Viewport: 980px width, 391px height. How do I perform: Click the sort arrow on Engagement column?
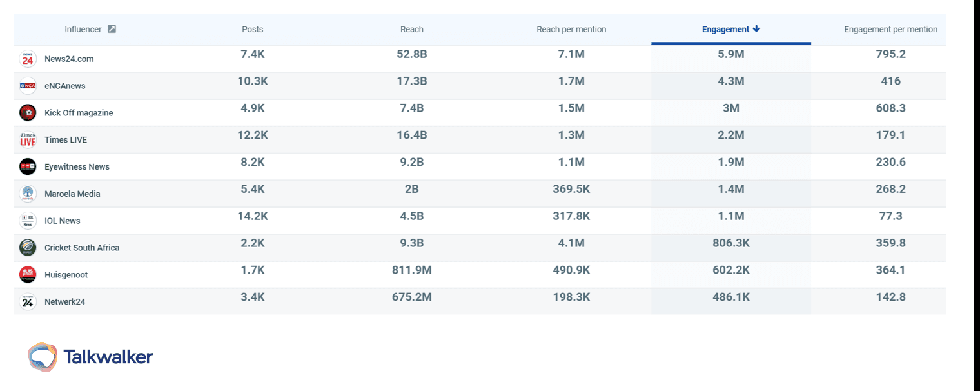point(756,29)
